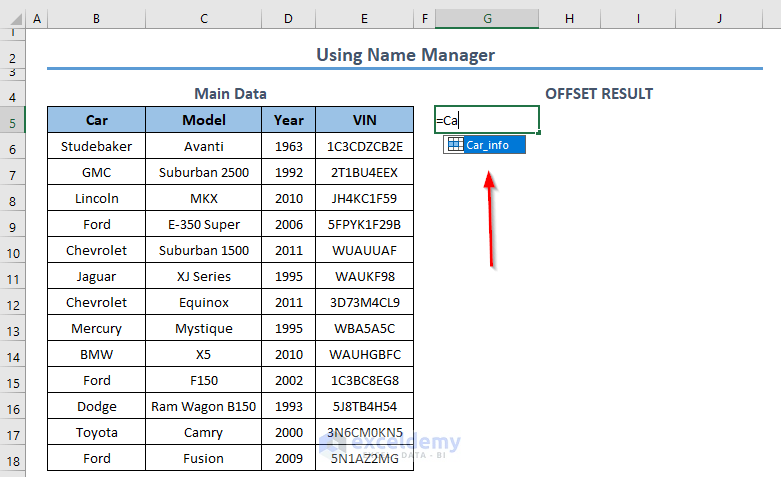The height and width of the screenshot is (477, 781).
Task: Click the select-all corner triangle
Action: click(12, 19)
